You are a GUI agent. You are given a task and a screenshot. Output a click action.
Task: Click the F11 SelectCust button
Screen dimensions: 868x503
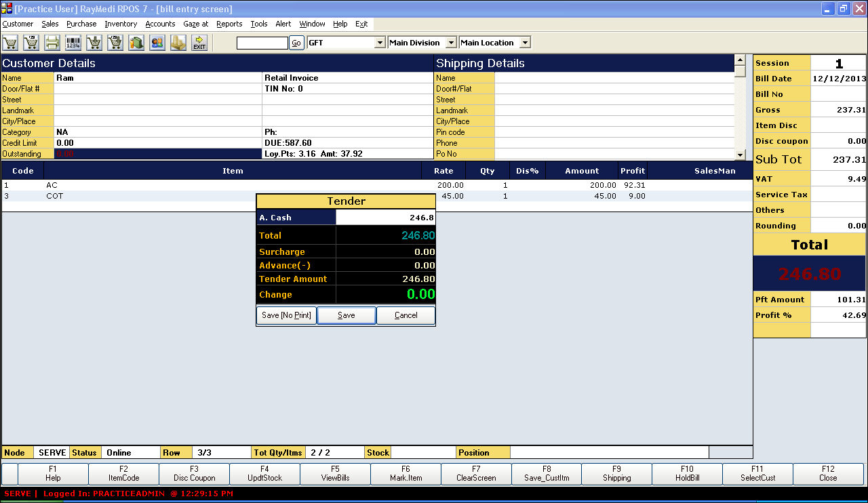(757, 473)
